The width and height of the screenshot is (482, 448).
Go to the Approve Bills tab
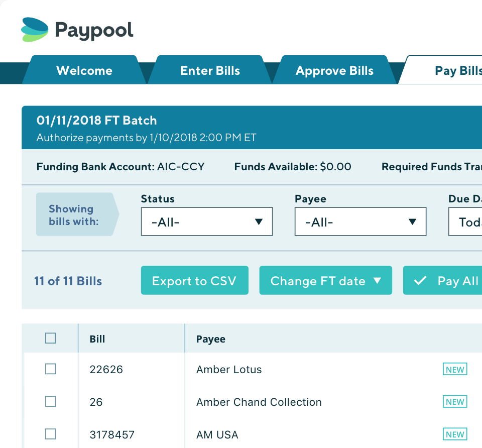tap(334, 70)
